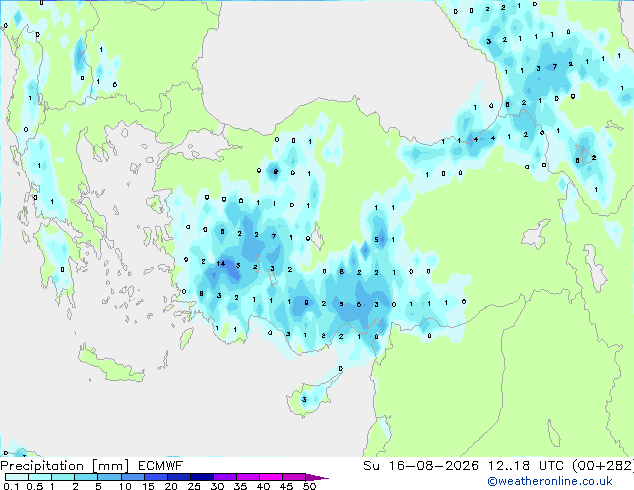Click the 14 mm precipitation value label
The image size is (634, 490).
pyautogui.click(x=221, y=264)
